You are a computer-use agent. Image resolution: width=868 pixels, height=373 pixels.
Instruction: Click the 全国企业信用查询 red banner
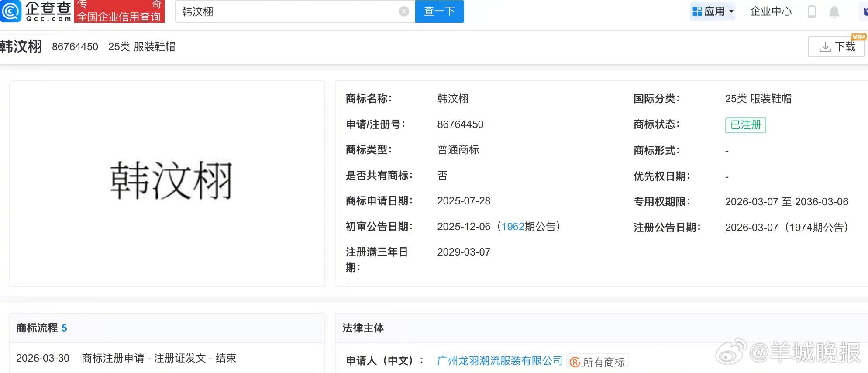(119, 11)
